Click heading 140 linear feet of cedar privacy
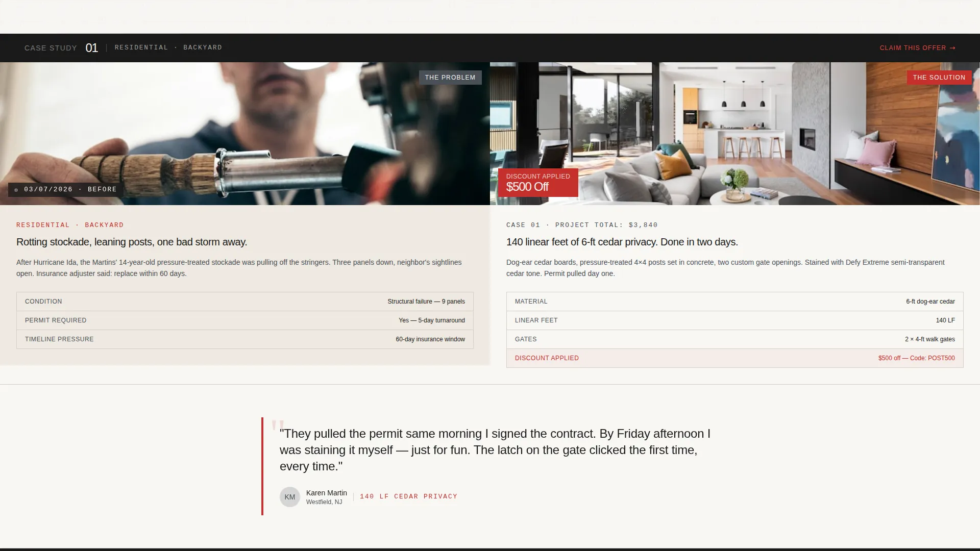This screenshot has width=980, height=551. click(622, 242)
